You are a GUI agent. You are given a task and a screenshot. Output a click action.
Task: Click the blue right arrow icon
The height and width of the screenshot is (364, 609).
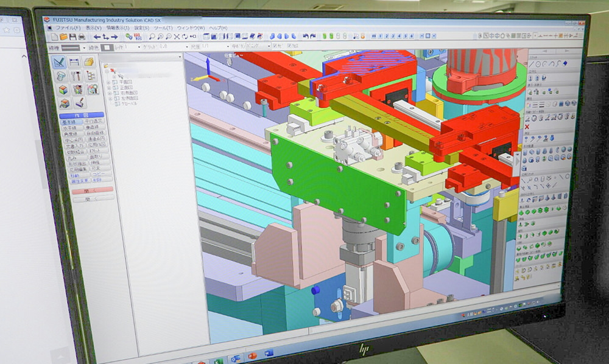[114, 37]
